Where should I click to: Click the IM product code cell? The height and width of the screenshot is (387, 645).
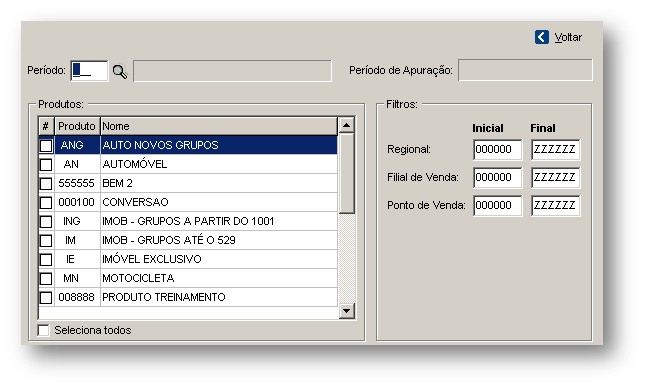click(x=77, y=240)
